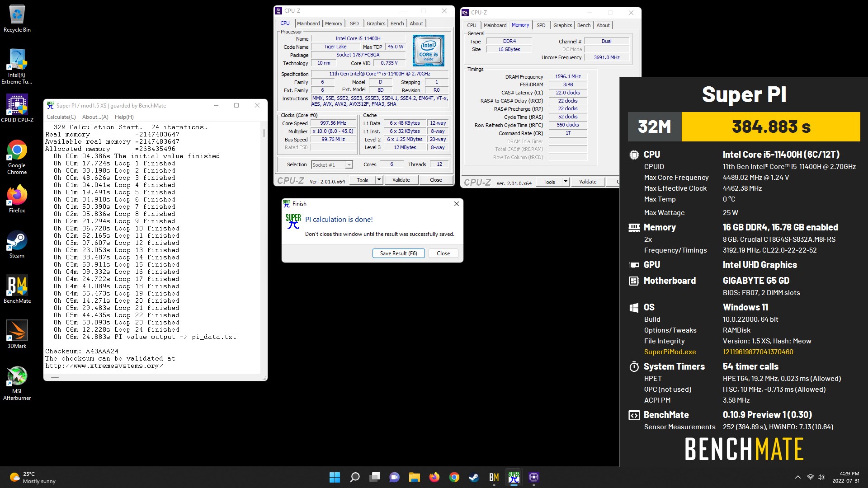The height and width of the screenshot is (488, 868).
Task: Open taskbar Search
Action: click(355, 477)
